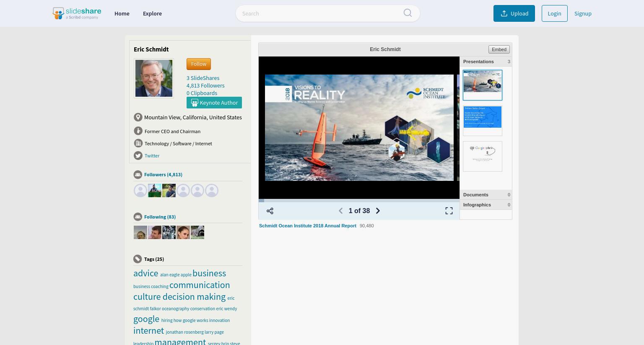Click the 'business' tag
The image size is (644, 345).
click(x=209, y=273)
